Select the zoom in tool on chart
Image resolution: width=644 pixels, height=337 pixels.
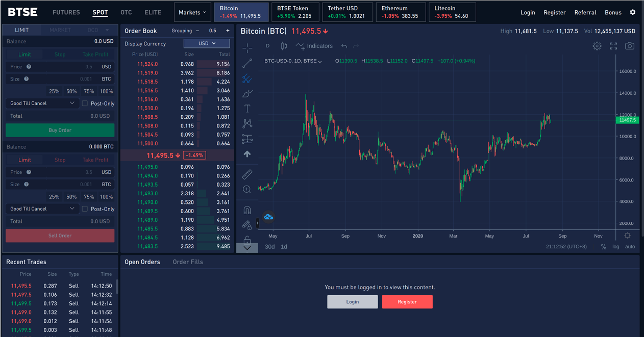click(247, 190)
